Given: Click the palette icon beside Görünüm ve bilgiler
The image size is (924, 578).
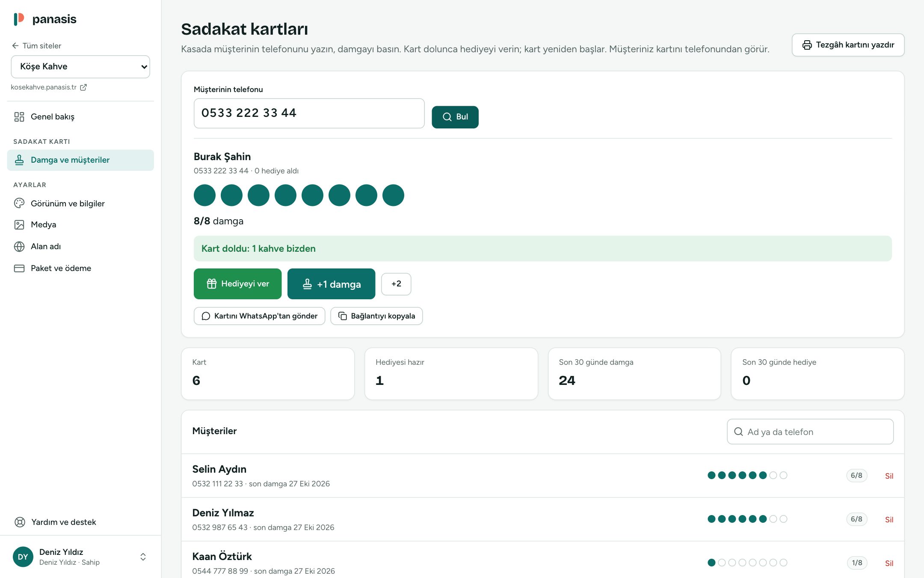Looking at the screenshot, I should [19, 203].
